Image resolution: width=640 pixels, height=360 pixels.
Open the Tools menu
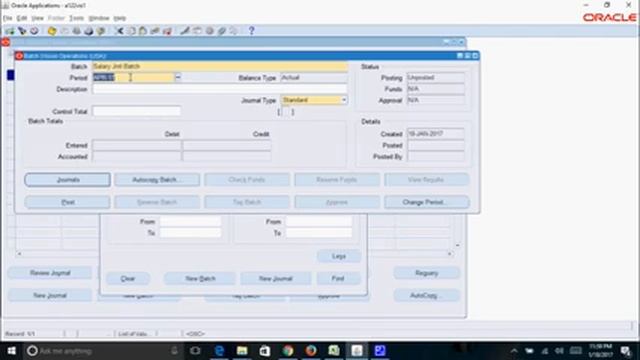coord(76,18)
